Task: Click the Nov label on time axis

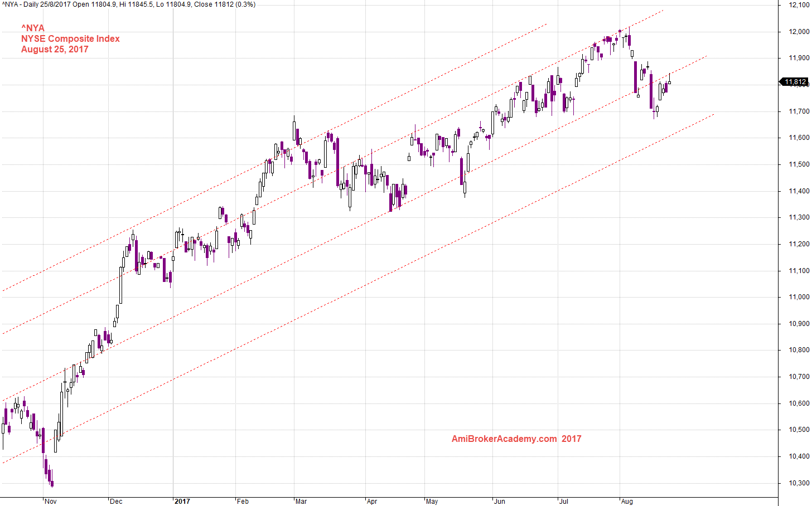Action: point(51,502)
